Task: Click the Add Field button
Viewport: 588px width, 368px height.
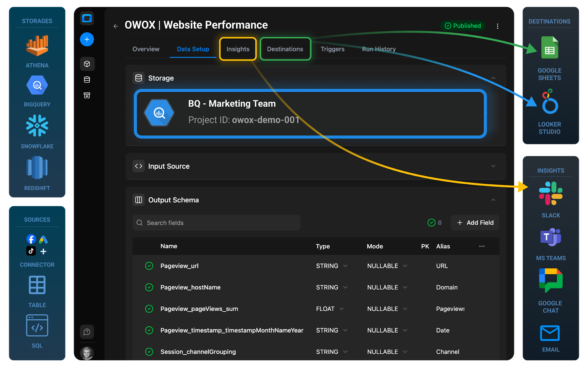Action: click(474, 223)
